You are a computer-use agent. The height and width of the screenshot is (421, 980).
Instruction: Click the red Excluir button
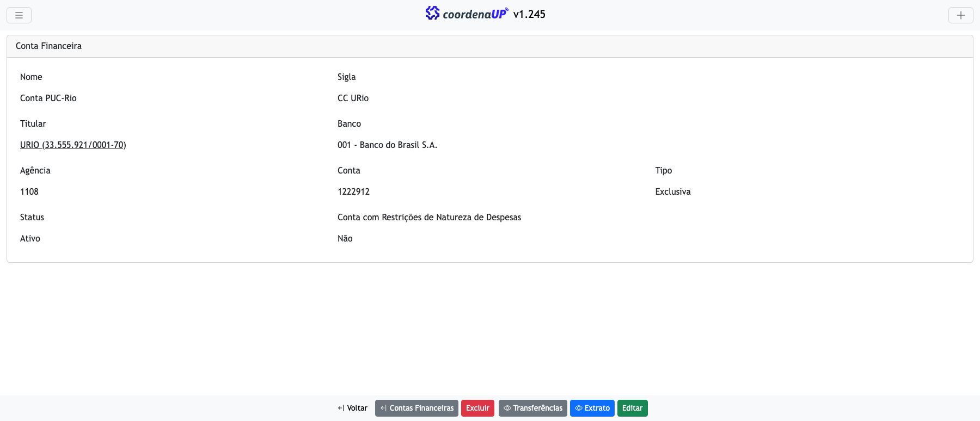coord(477,408)
